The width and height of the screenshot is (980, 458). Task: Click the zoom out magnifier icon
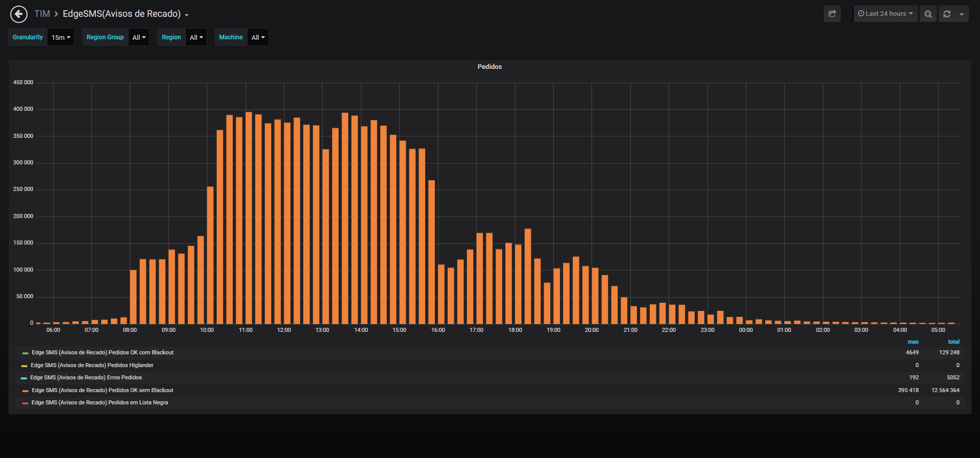pos(928,14)
